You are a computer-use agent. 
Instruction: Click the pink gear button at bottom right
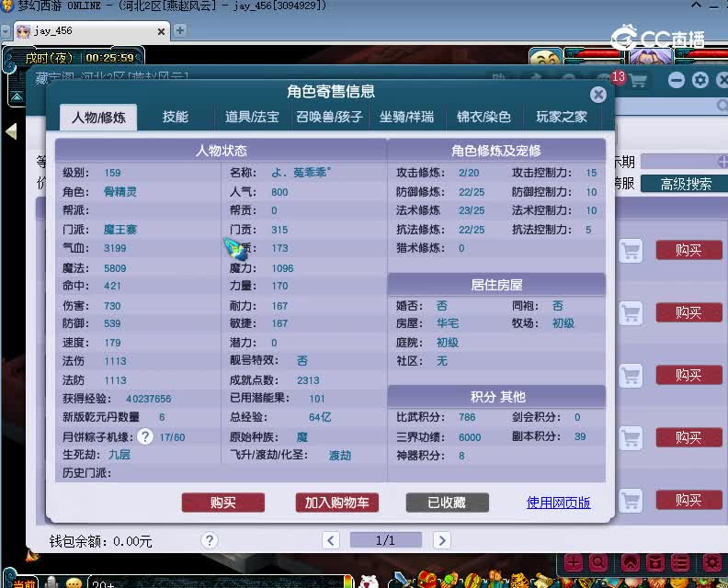[x=712, y=563]
